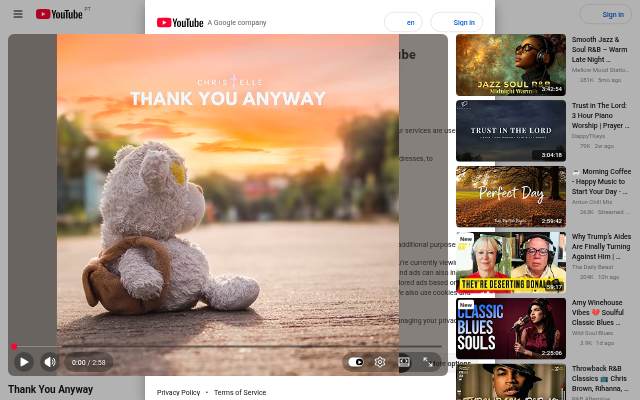
Task: Open the Privacy Policy link
Action: [x=178, y=392]
